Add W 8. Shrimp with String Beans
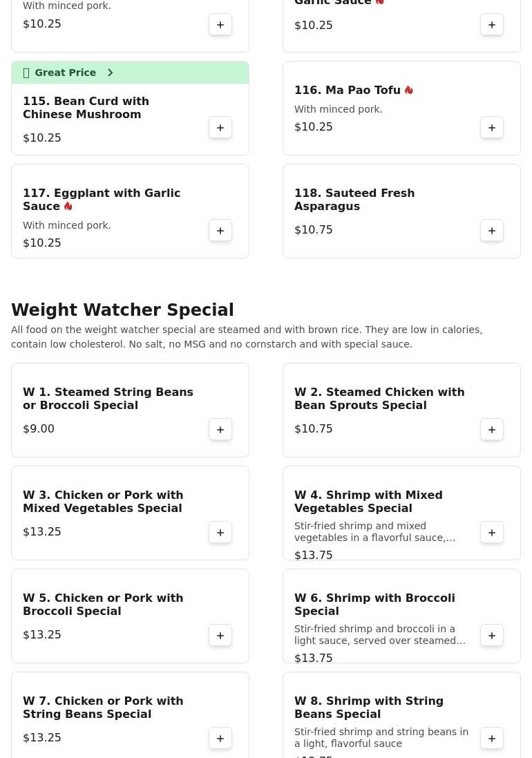This screenshot has width=532, height=758. pyautogui.click(x=492, y=738)
